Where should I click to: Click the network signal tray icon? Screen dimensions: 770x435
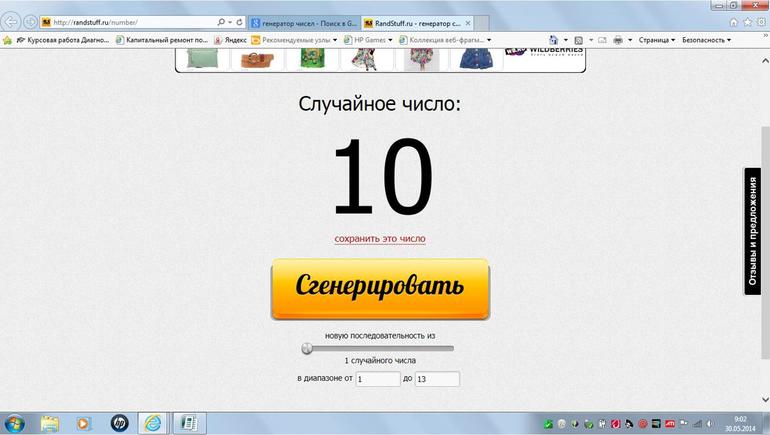point(697,423)
